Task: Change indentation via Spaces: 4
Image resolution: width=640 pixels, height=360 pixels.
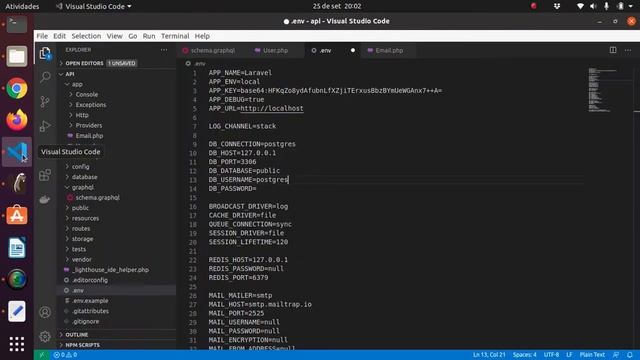Action: click(524, 355)
